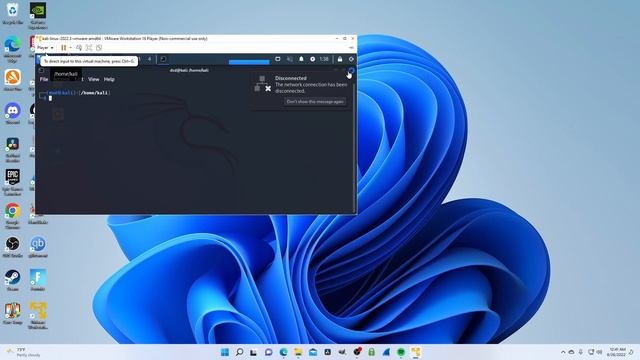The image size is (640, 360).
Task: Lock the Kali screen with padlock icon
Action: pos(340,59)
